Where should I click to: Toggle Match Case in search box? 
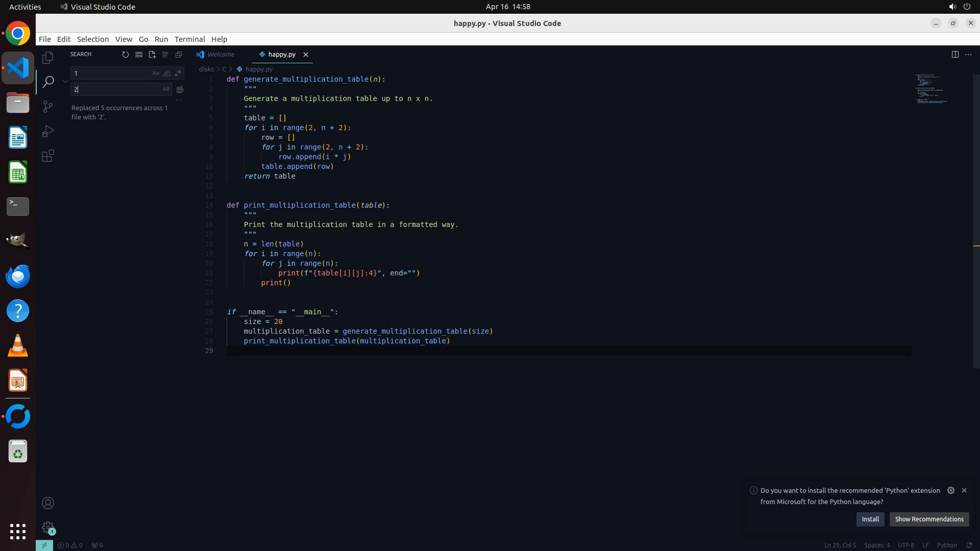tap(155, 73)
